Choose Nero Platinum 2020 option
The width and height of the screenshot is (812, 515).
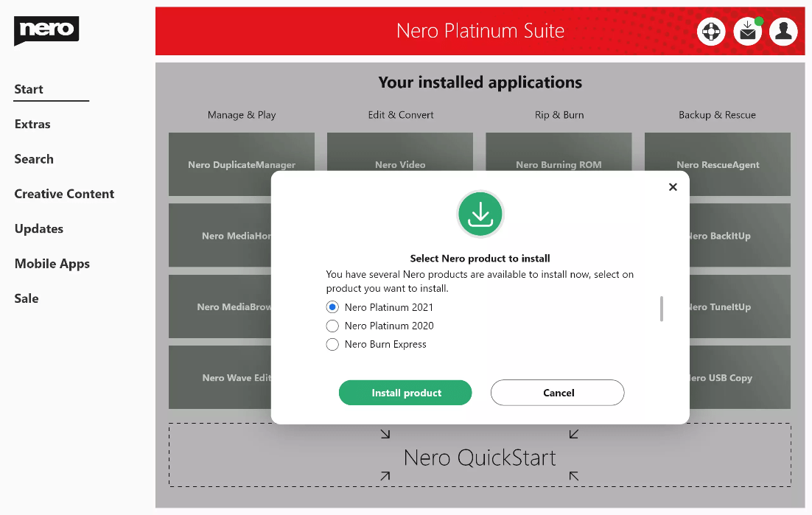[332, 326]
